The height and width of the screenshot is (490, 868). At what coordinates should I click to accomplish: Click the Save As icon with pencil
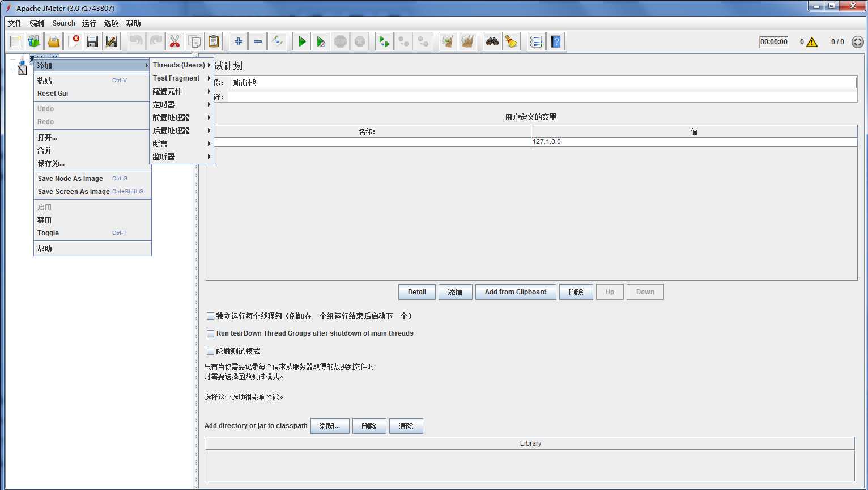pos(112,41)
